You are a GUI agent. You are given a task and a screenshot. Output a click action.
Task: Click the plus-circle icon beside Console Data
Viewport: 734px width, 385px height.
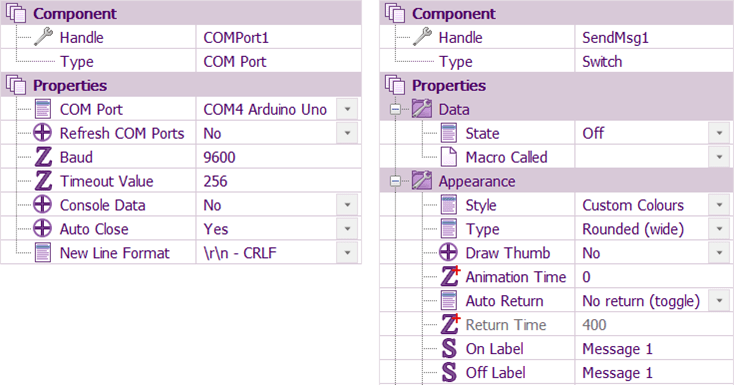(43, 205)
